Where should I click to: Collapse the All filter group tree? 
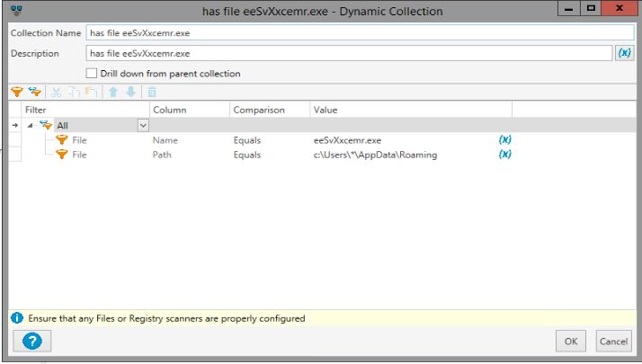(x=30, y=126)
